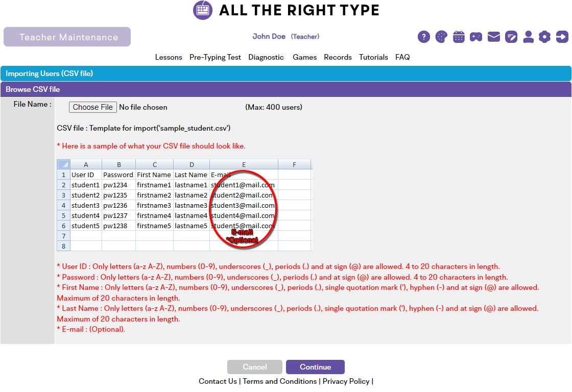Screen dimensions: 572x392
Task: Click 'No file chosen' text
Action: click(x=143, y=107)
